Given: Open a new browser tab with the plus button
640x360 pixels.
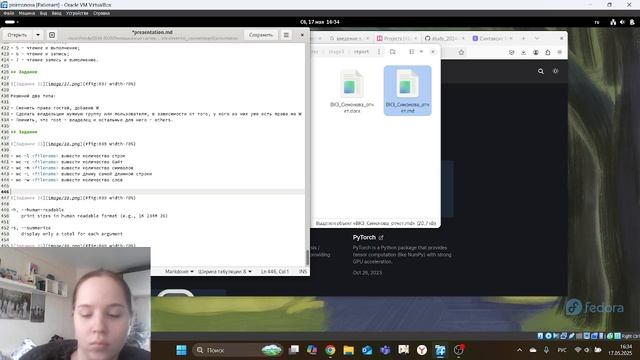Looking at the screenshot, I should click(524, 38).
